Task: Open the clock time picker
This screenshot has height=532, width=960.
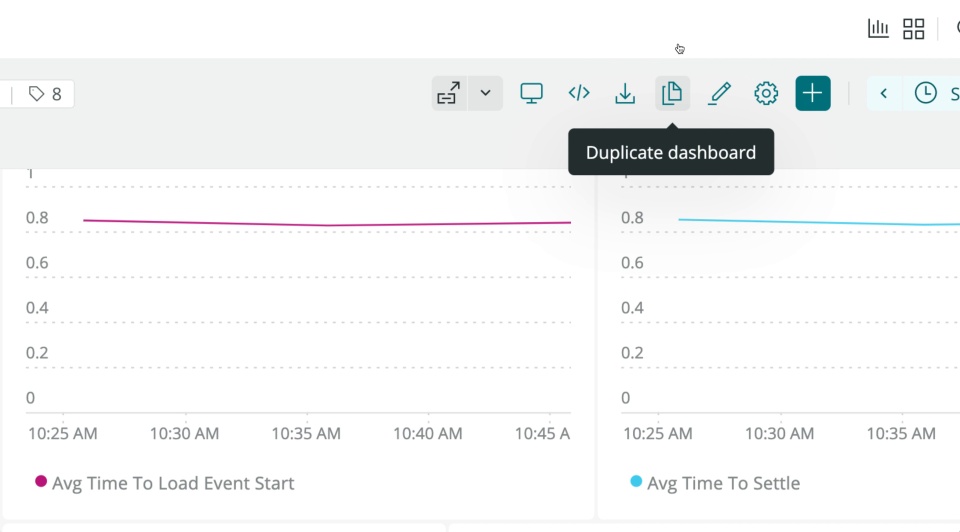Action: (x=925, y=93)
